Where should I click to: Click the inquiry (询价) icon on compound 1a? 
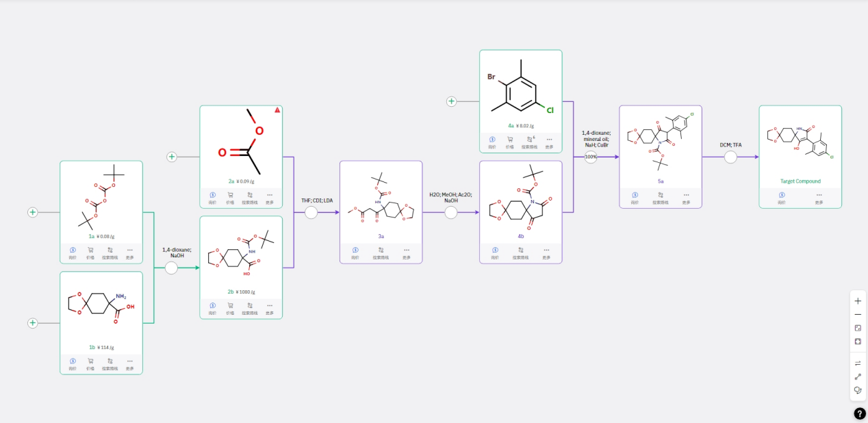72,251
